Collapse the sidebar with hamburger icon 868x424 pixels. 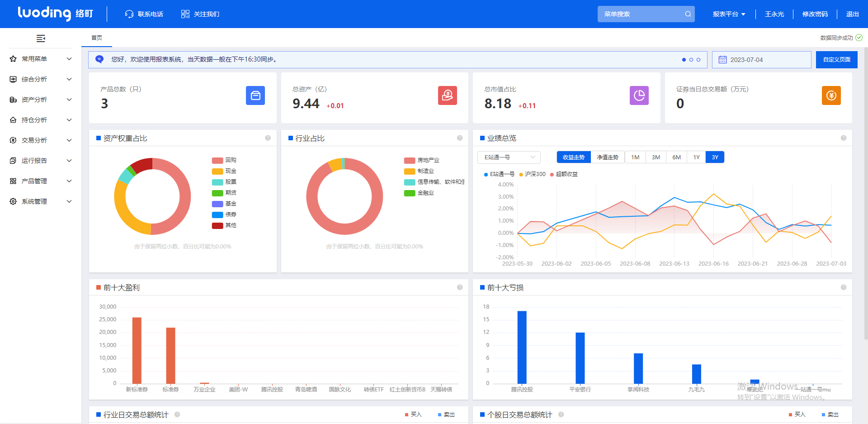(x=41, y=38)
